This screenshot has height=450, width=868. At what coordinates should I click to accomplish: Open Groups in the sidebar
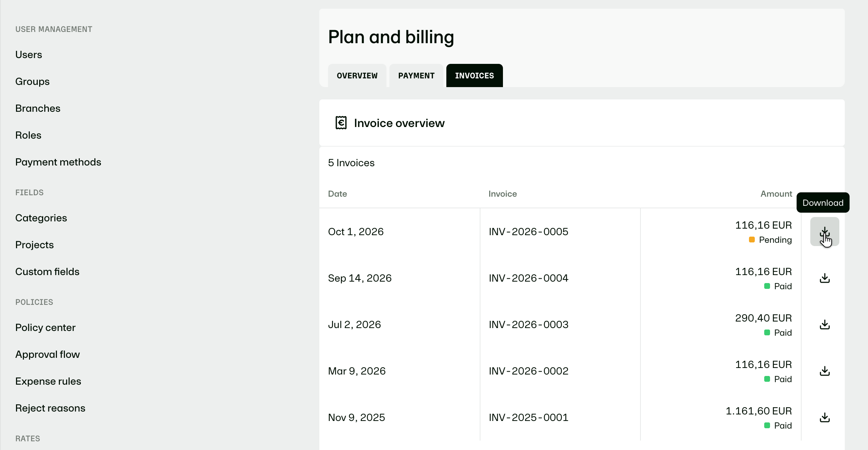[x=32, y=81]
